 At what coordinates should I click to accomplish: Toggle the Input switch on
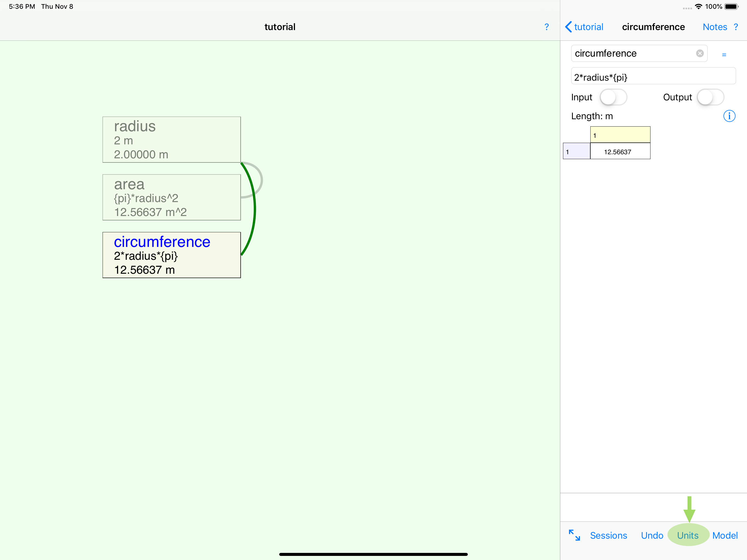coord(613,97)
